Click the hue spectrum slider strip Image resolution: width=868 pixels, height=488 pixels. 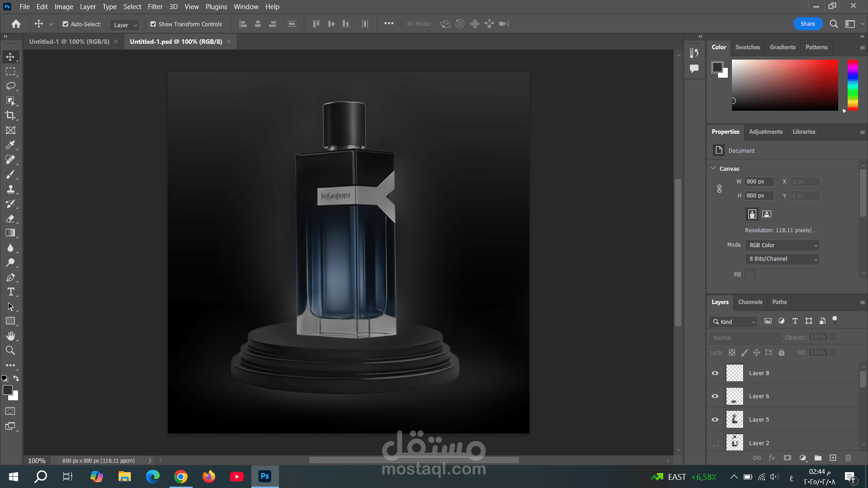click(853, 85)
